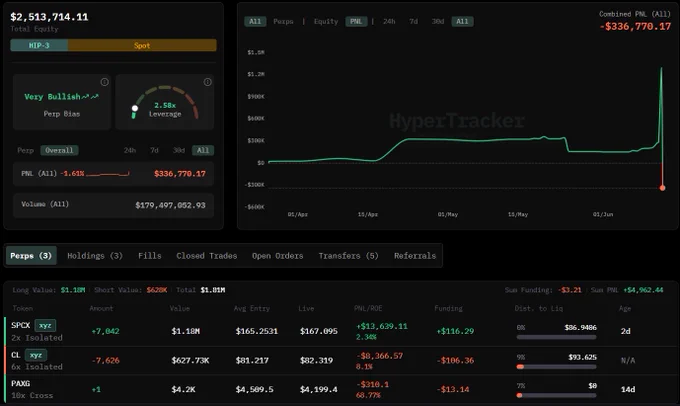Click the PNL (All) sparkline row

click(113, 174)
